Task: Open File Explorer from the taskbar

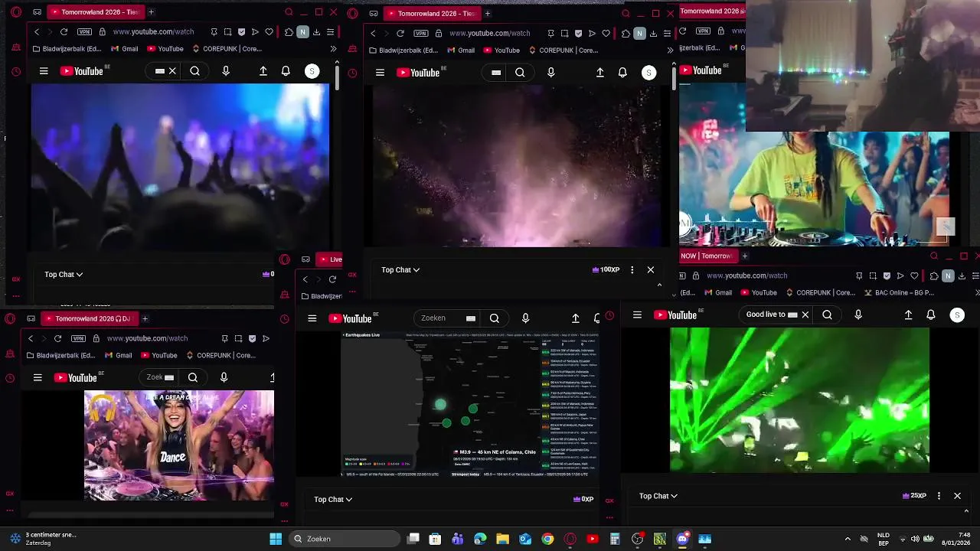Action: tap(502, 539)
